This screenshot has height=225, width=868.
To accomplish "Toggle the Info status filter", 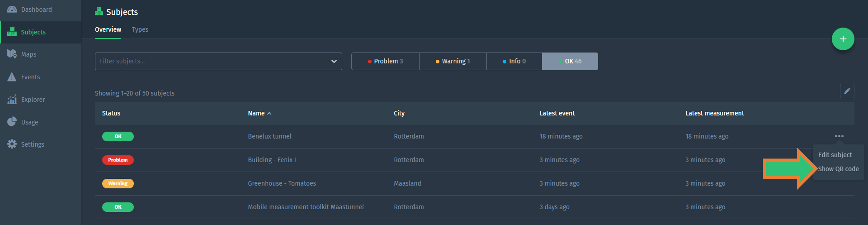I will [514, 61].
